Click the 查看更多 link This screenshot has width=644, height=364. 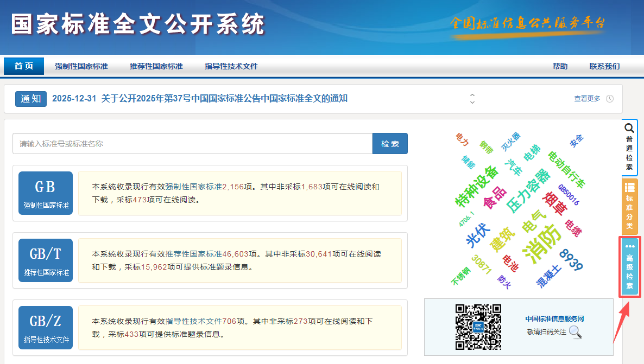[x=587, y=99]
